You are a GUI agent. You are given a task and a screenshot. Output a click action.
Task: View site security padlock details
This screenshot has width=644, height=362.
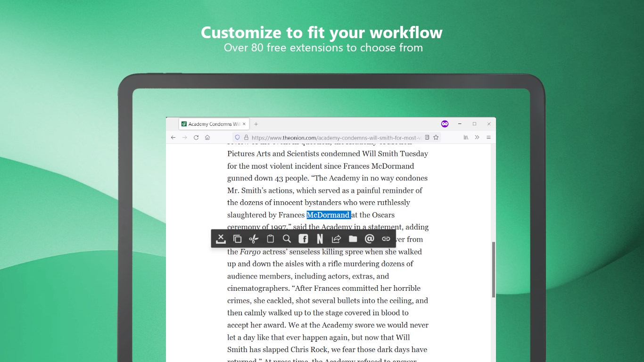[246, 137]
